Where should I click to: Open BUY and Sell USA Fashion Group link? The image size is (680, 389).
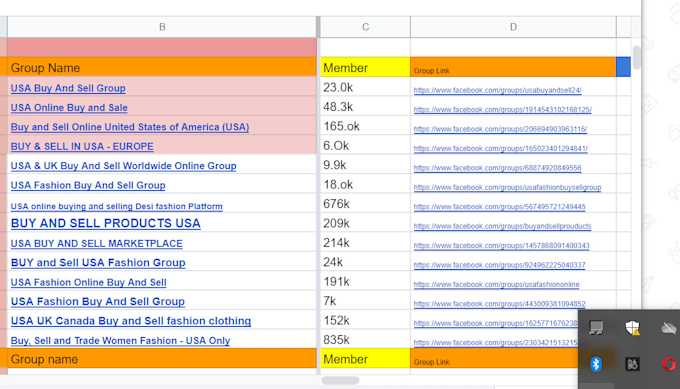(98, 263)
